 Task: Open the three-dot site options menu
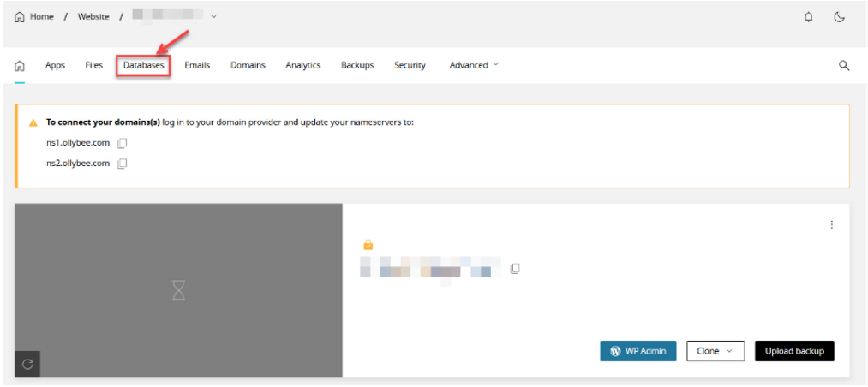(831, 224)
